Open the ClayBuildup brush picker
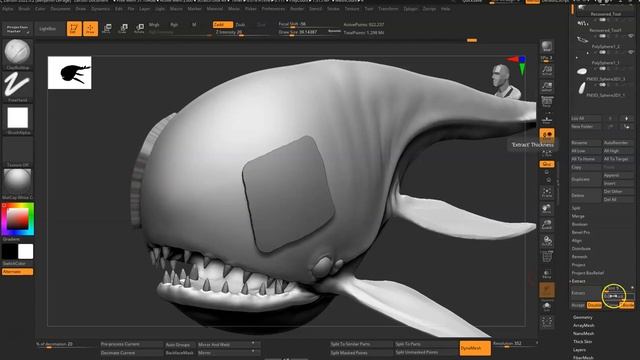 [18, 53]
